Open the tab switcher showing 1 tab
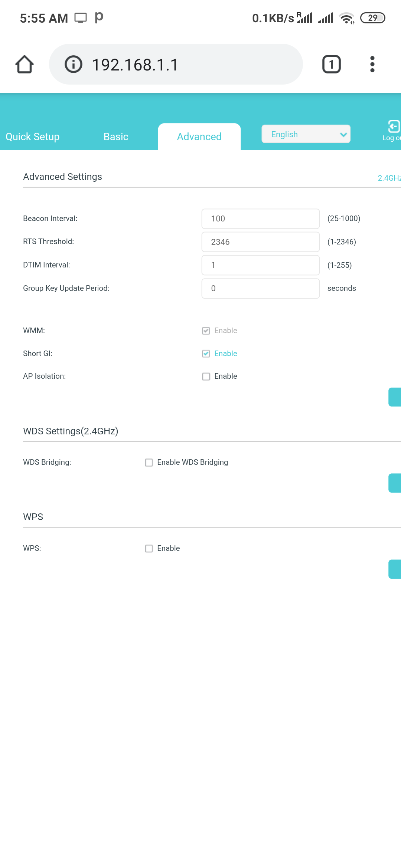Viewport: 401px width, 868px height. pyautogui.click(x=331, y=65)
